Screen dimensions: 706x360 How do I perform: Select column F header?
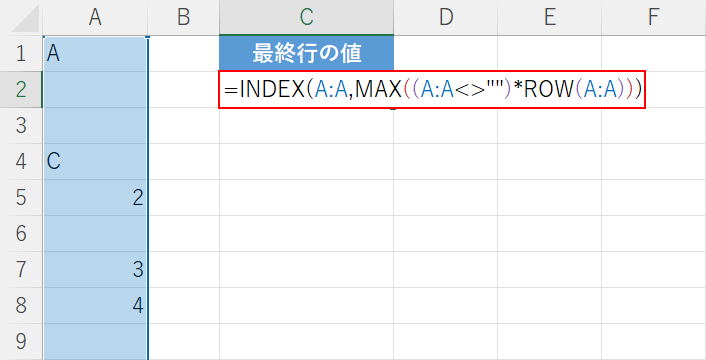(654, 18)
